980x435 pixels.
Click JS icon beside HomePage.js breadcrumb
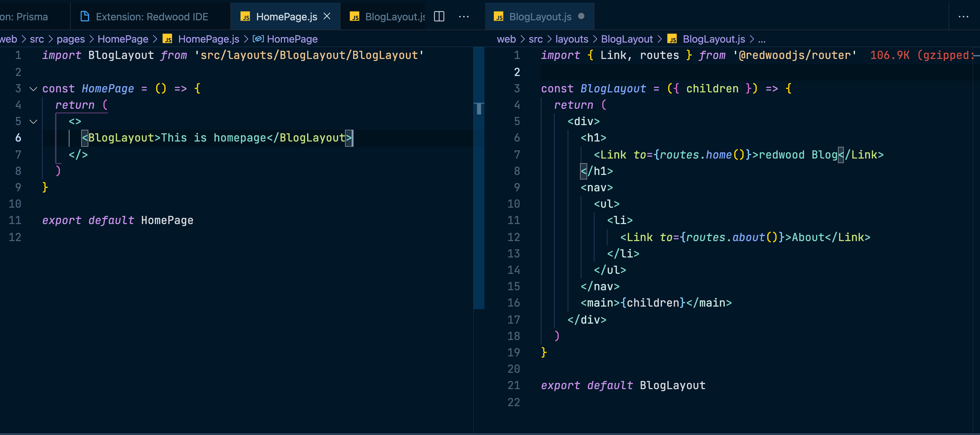(x=167, y=39)
